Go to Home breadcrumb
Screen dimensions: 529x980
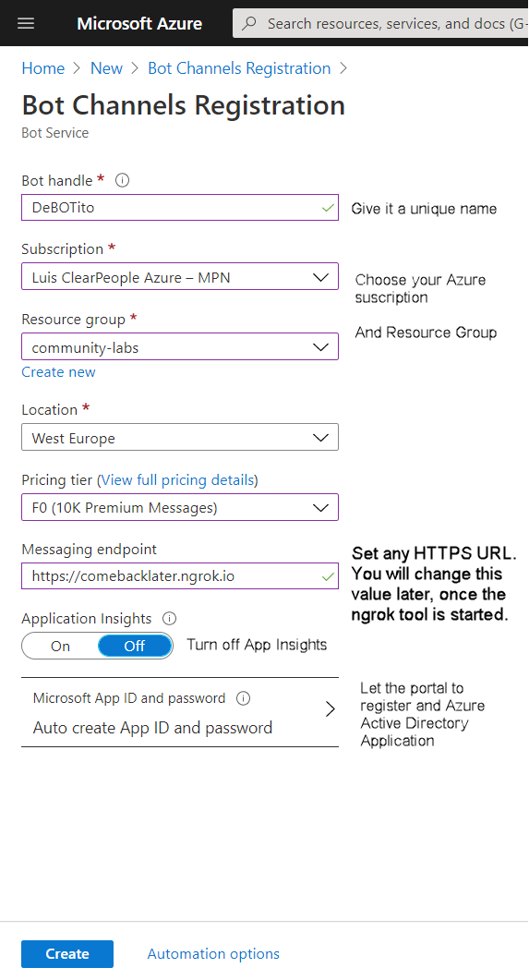coord(43,68)
